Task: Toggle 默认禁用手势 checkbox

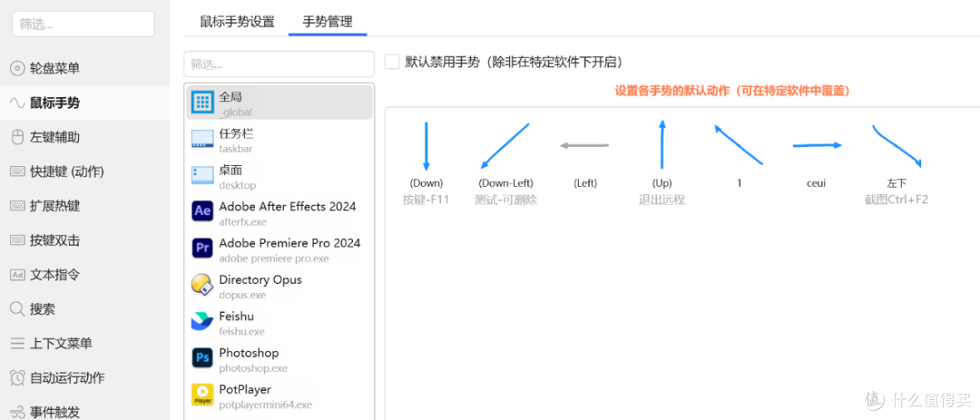Action: point(392,62)
